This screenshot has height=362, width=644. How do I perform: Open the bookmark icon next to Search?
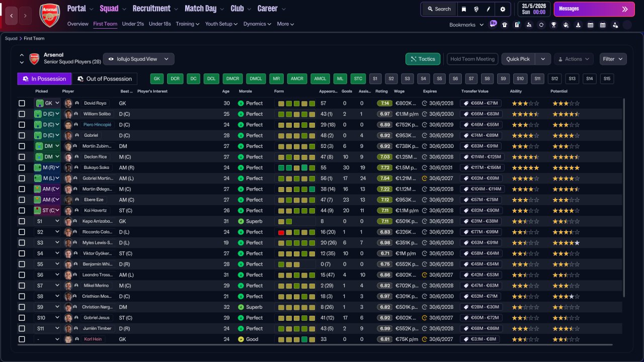tap(463, 9)
